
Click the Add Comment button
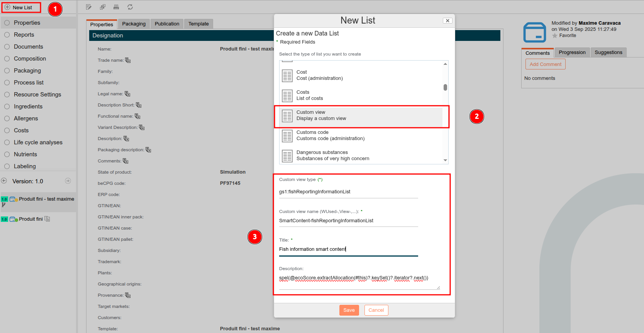[546, 64]
